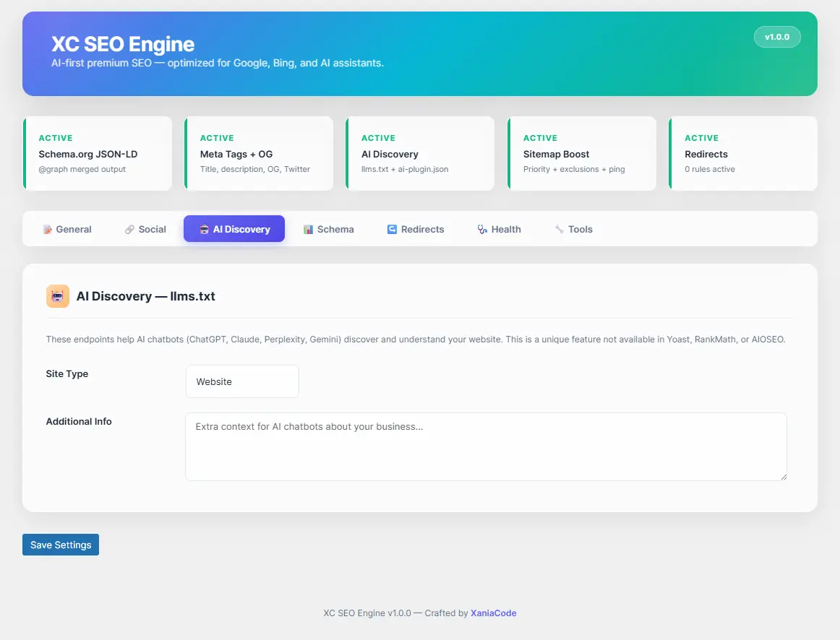Click the resize handle on Additional Info textarea
Screen dimensions: 840x640
point(784,477)
